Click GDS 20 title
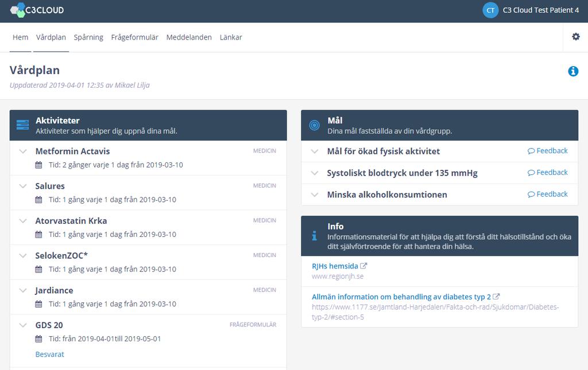588x370 pixels. (x=49, y=325)
